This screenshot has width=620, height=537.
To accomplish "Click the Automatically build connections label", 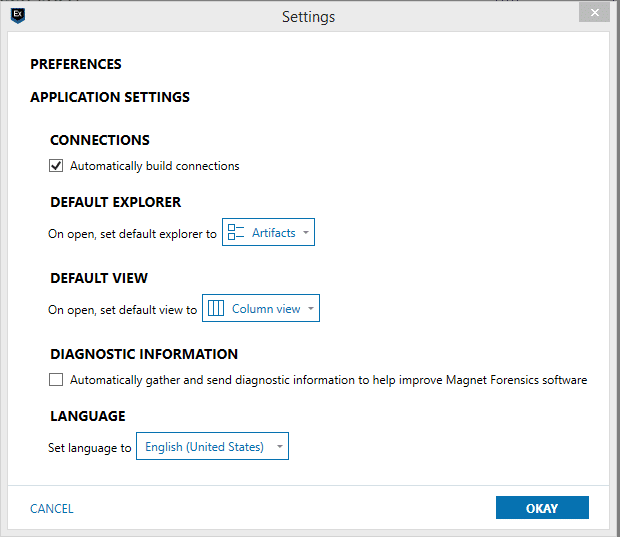I will click(155, 166).
